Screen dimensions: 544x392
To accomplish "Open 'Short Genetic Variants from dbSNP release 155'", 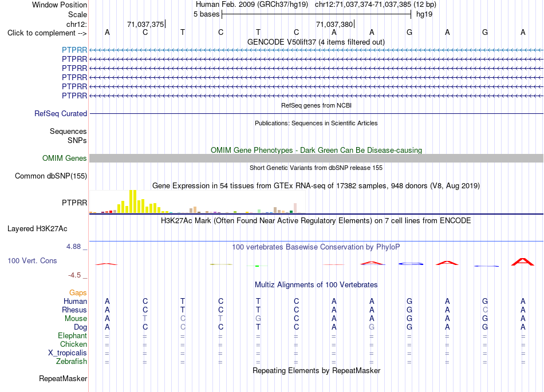I will tap(316, 168).
